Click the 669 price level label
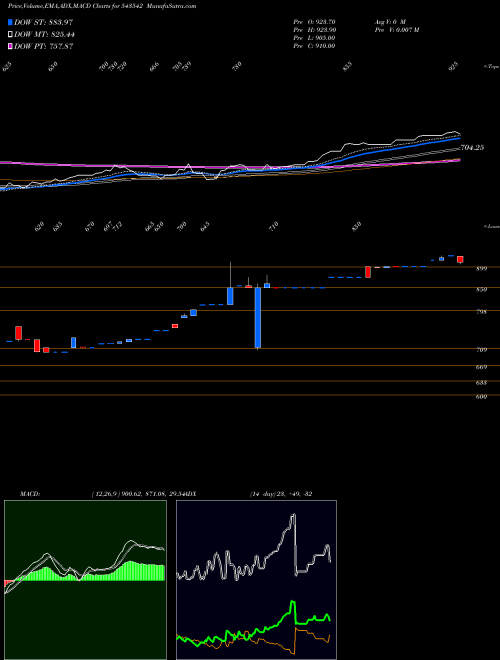This screenshot has height=660, width=500. point(481,367)
